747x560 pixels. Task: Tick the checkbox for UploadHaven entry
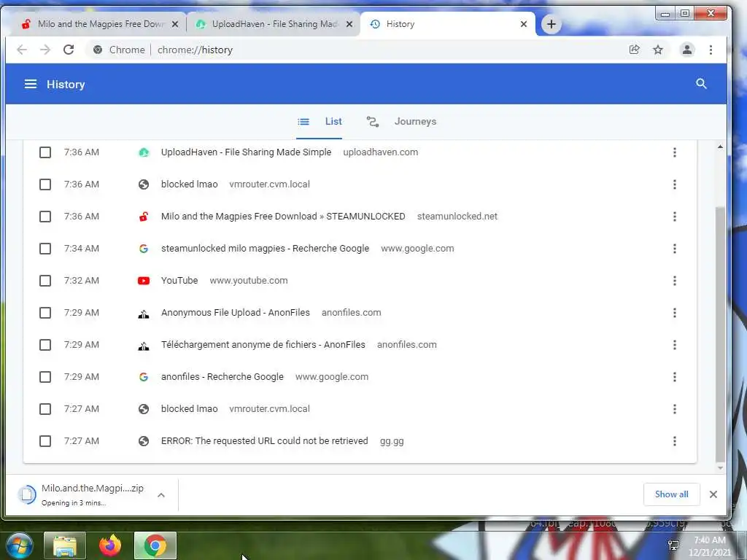click(x=45, y=152)
